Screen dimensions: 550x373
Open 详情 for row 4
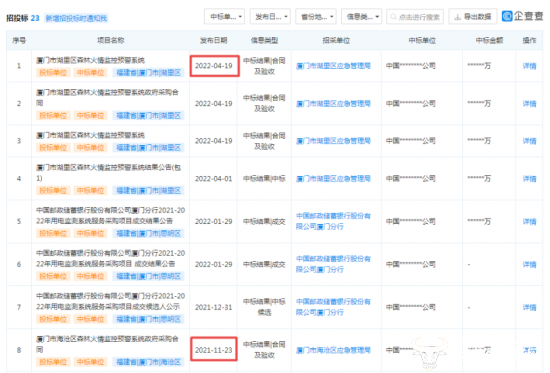coord(529,179)
